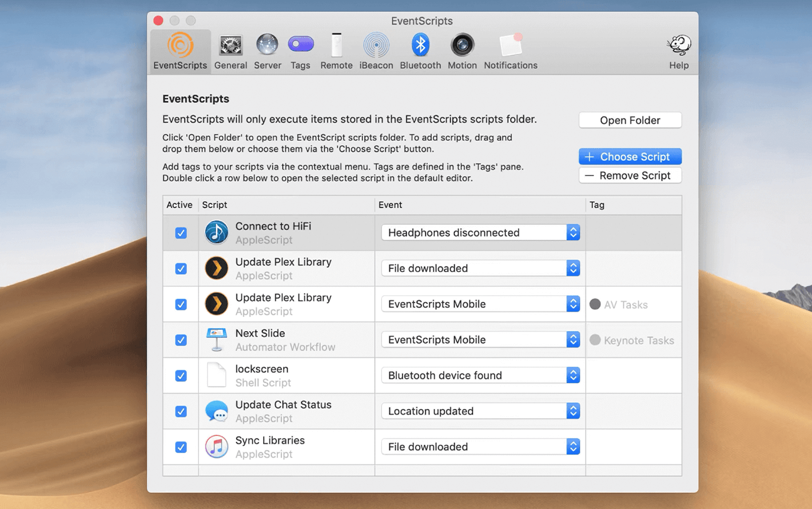This screenshot has height=509, width=812.
Task: Select the Next Slide script row
Action: point(286,340)
